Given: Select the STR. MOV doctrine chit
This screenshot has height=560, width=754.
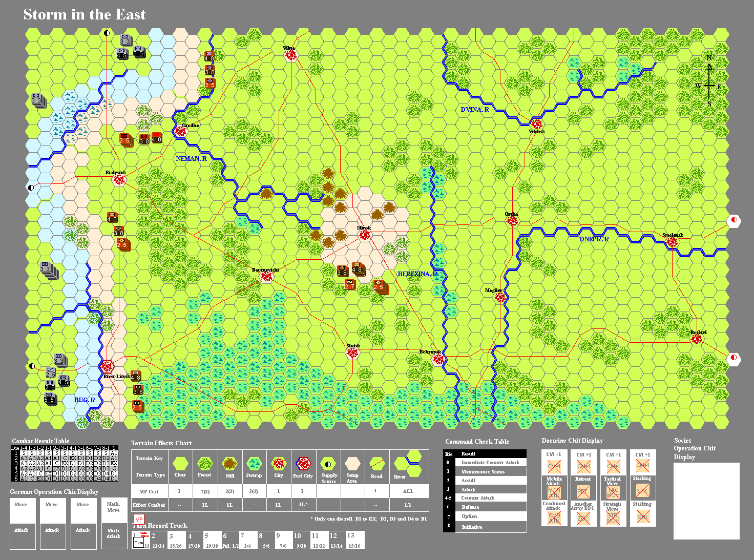Looking at the screenshot, I should coord(613,518).
